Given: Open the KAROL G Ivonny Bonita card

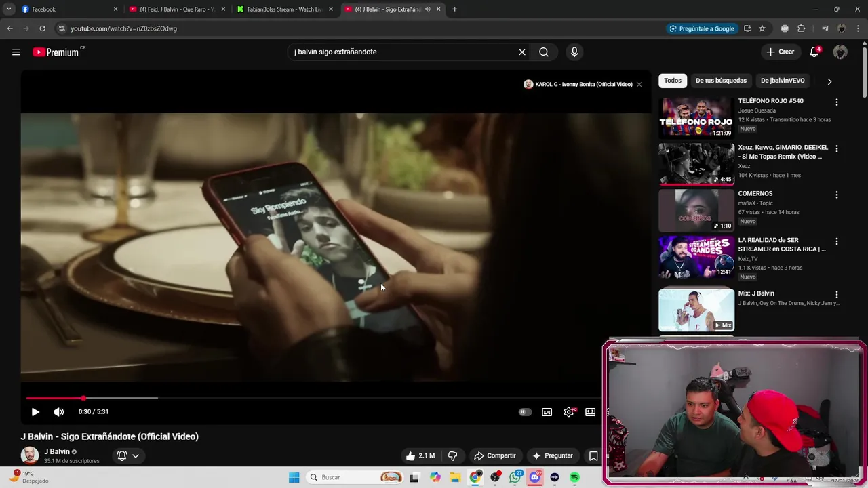Looking at the screenshot, I should (578, 85).
